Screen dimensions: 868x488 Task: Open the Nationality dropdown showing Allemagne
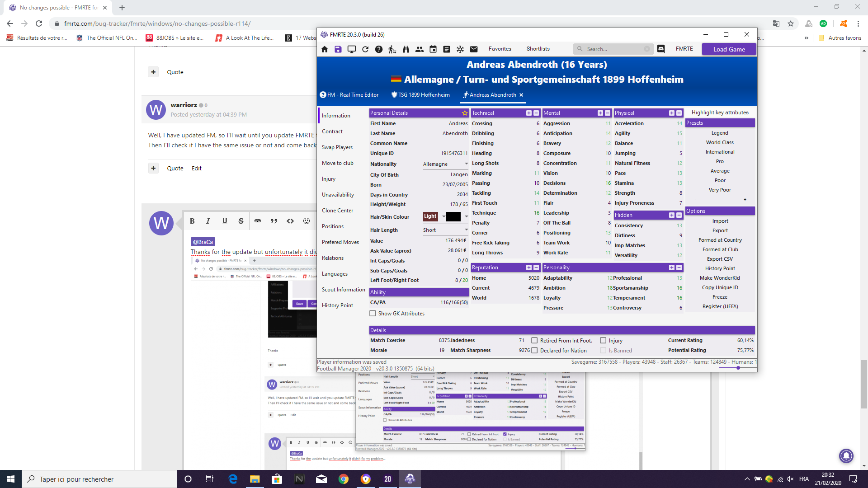coord(445,164)
